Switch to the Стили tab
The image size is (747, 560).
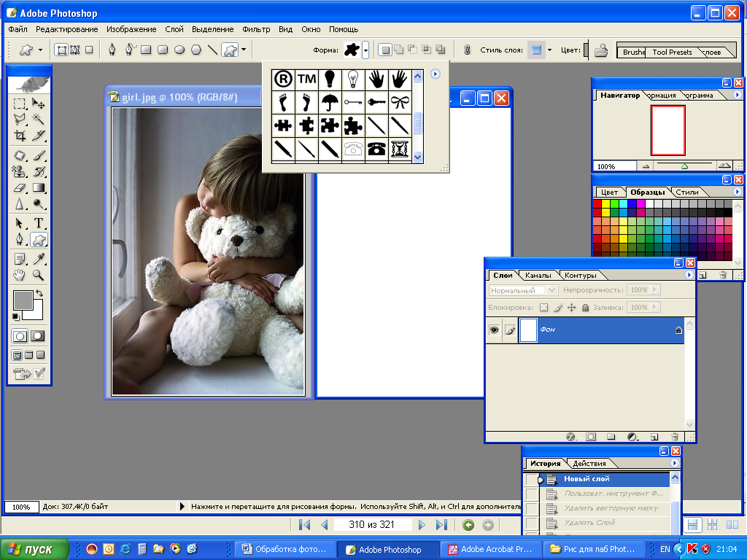pos(687,192)
